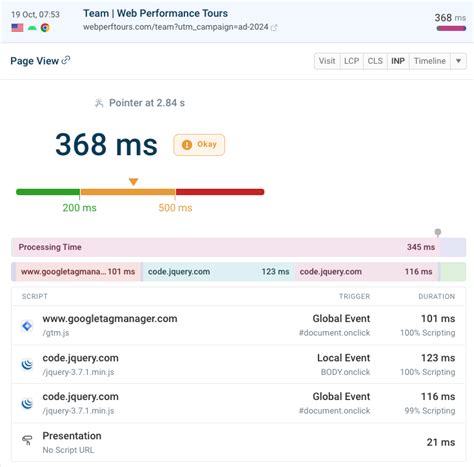This screenshot has height=467, width=474.
Task: Open the webperftours.com team page URL
Action: pyautogui.click(x=176, y=27)
